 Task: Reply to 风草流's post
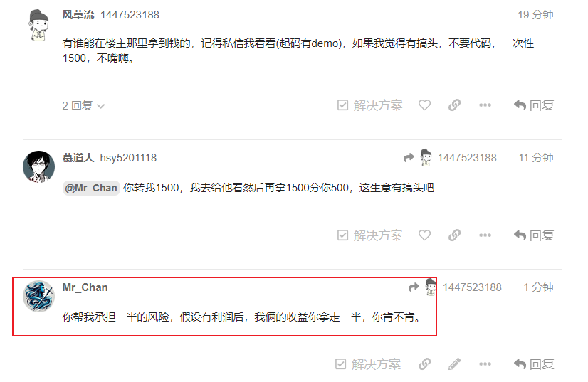[534, 105]
